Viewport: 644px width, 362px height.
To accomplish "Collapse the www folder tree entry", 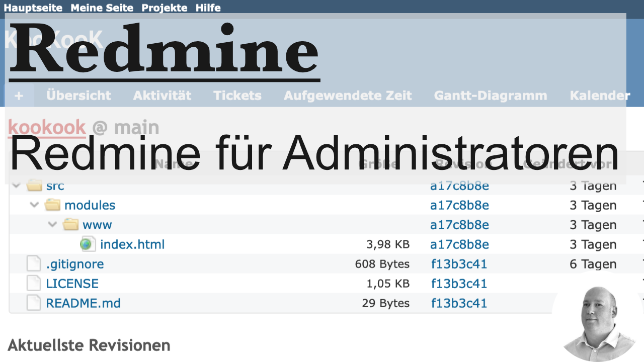I will tap(52, 225).
